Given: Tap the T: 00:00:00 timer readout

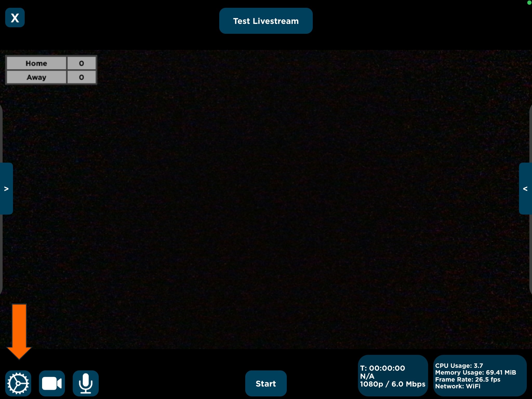Looking at the screenshot, I should pyautogui.click(x=382, y=368).
